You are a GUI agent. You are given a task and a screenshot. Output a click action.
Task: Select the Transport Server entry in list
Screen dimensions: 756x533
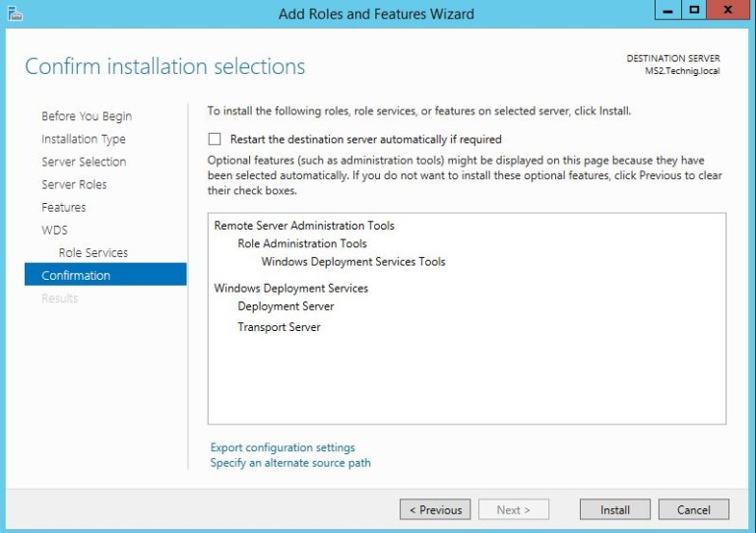click(280, 327)
